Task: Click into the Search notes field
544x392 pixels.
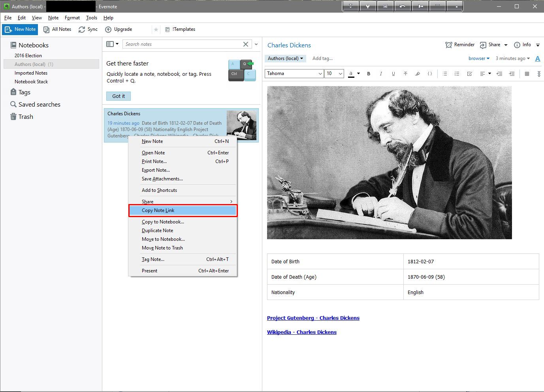Action: pos(182,44)
